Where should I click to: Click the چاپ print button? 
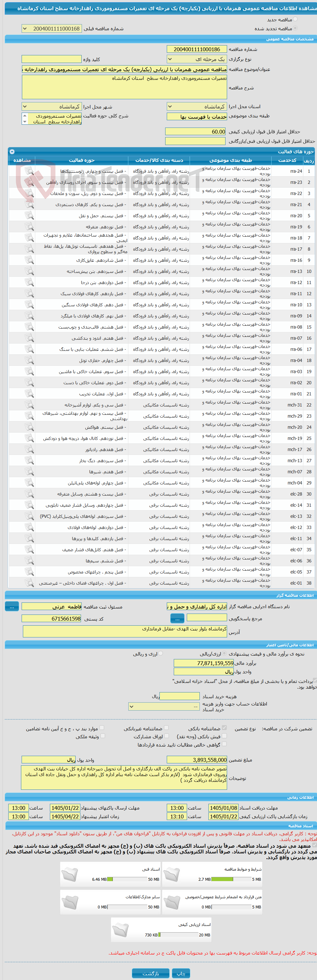click(181, 973)
